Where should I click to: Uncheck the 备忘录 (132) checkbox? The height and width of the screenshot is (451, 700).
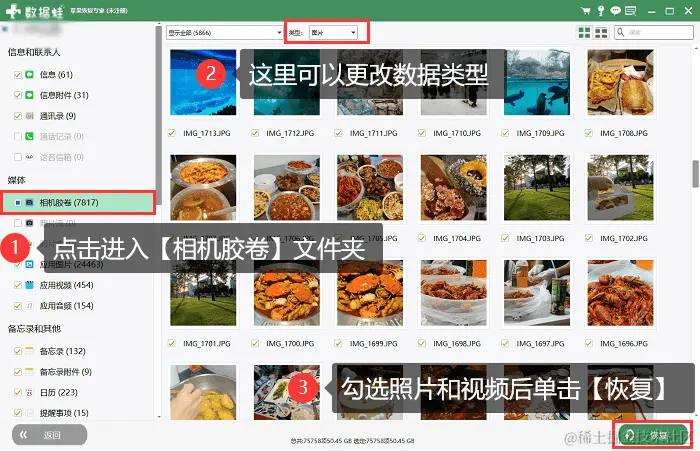pos(18,351)
